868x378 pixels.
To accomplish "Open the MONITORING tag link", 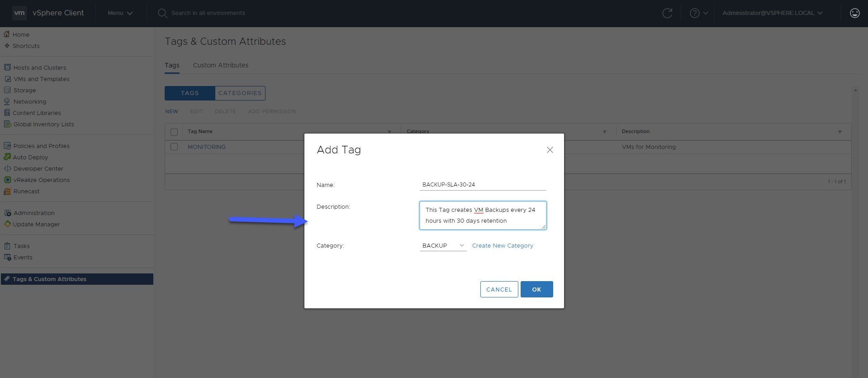I will pos(207,147).
